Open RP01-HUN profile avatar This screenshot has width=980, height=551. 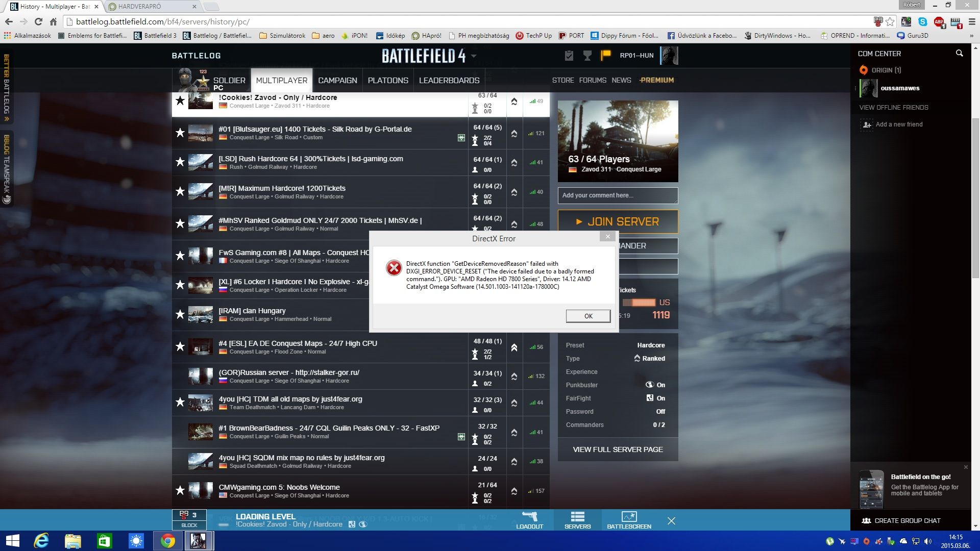[x=669, y=56]
